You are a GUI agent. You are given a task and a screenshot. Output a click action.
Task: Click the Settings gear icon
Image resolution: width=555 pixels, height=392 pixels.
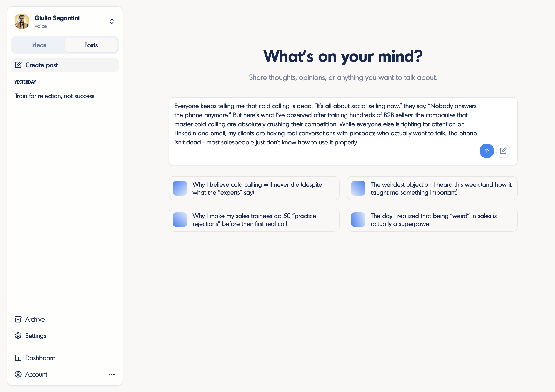(x=18, y=336)
